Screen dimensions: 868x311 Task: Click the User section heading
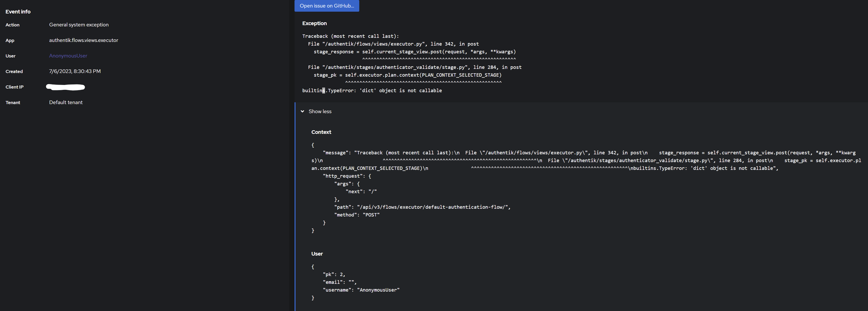(x=317, y=253)
